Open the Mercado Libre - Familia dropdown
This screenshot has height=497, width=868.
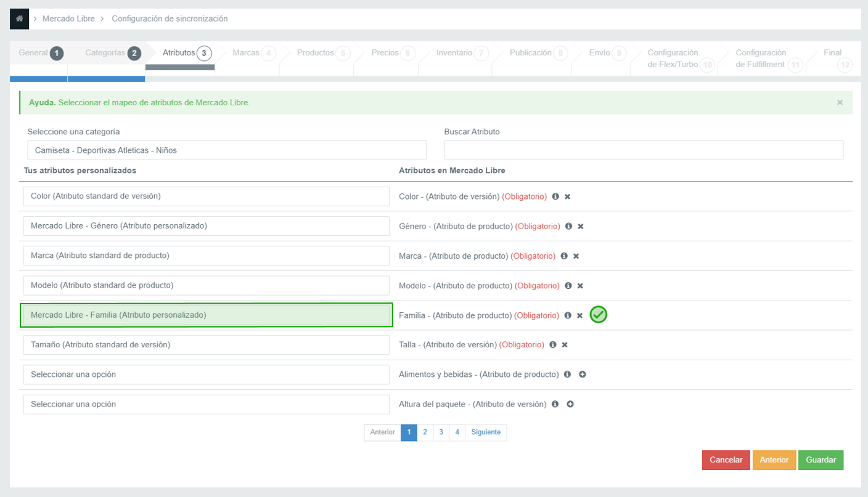point(207,315)
